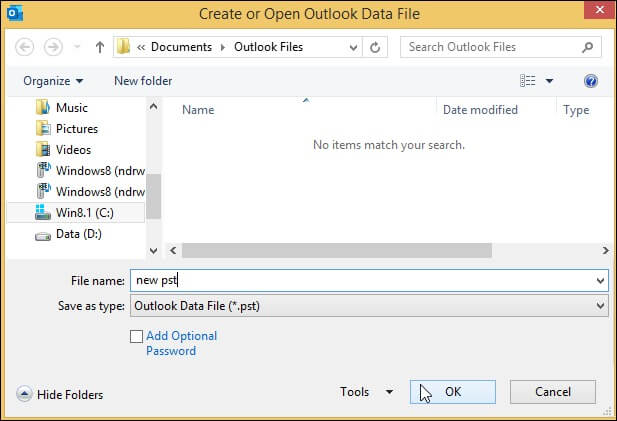
Task: Click folder icon in address bar
Action: coord(124,47)
